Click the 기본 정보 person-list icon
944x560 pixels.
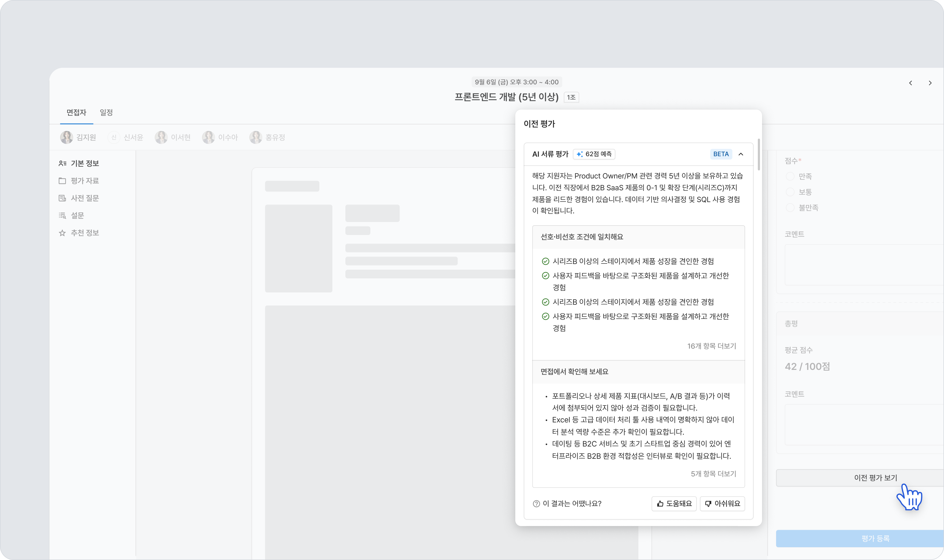tap(62, 163)
